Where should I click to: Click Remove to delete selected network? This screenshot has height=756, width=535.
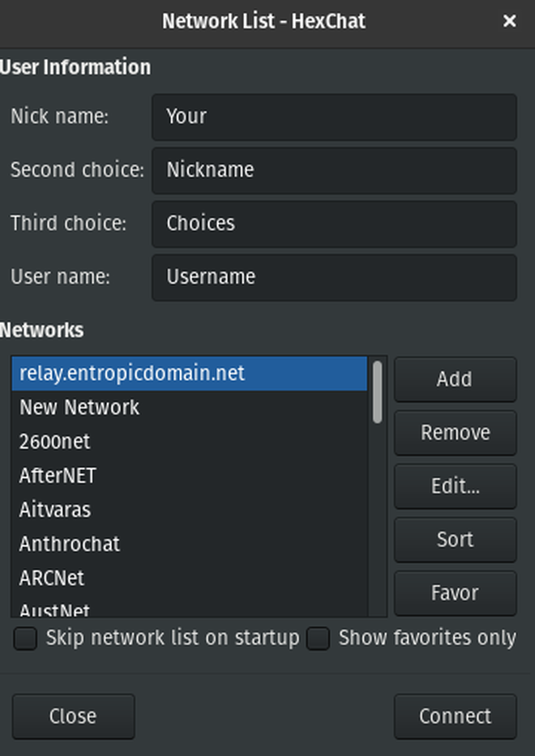(455, 433)
